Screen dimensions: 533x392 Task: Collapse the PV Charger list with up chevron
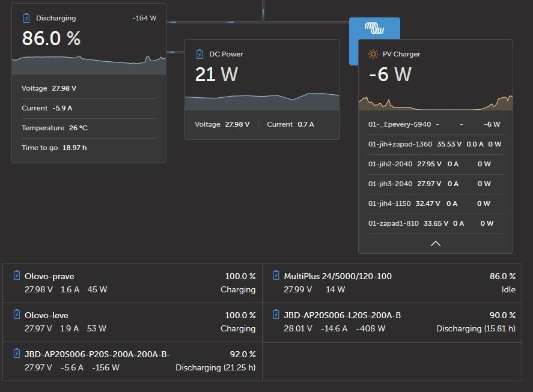click(x=436, y=244)
